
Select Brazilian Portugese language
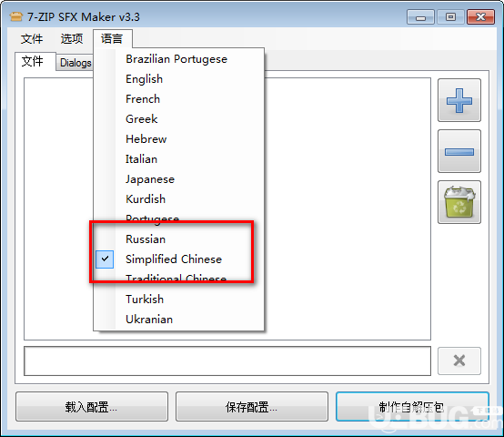(178, 59)
